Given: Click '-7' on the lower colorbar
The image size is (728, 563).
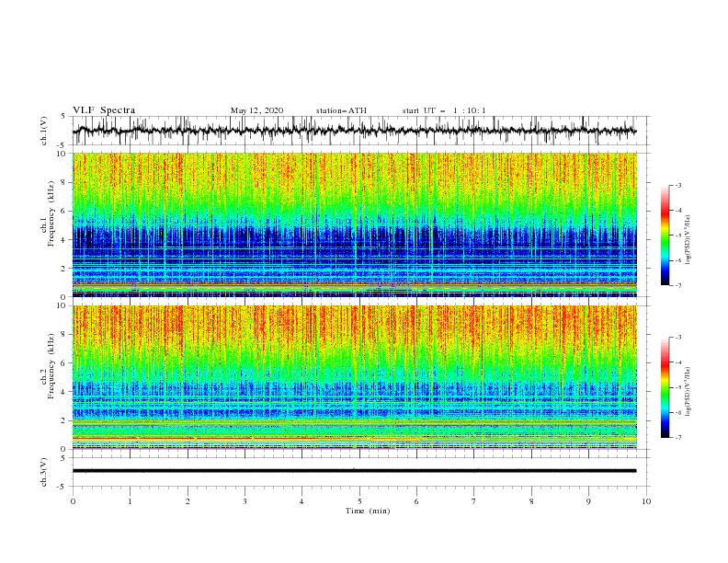Looking at the screenshot, I should 678,437.
